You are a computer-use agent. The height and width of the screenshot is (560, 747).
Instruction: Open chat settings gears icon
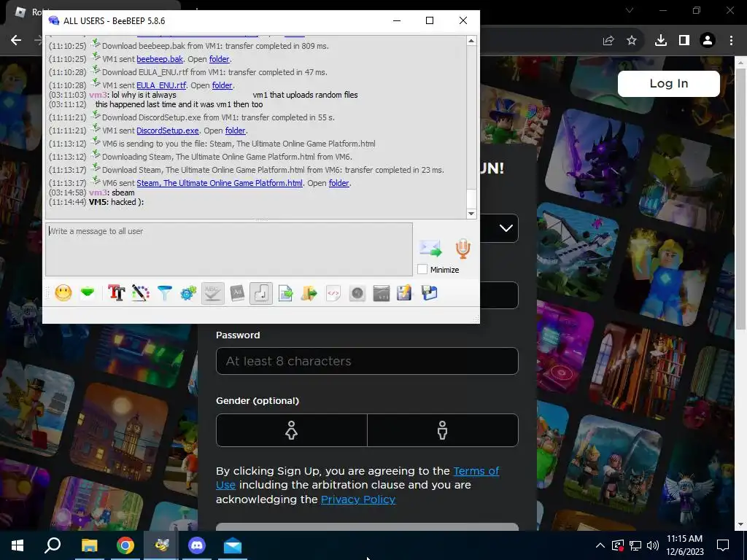[188, 293]
